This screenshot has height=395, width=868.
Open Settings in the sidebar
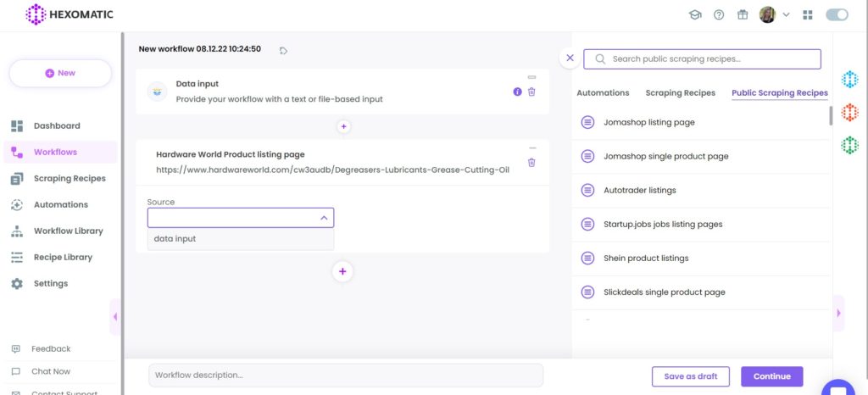point(50,283)
